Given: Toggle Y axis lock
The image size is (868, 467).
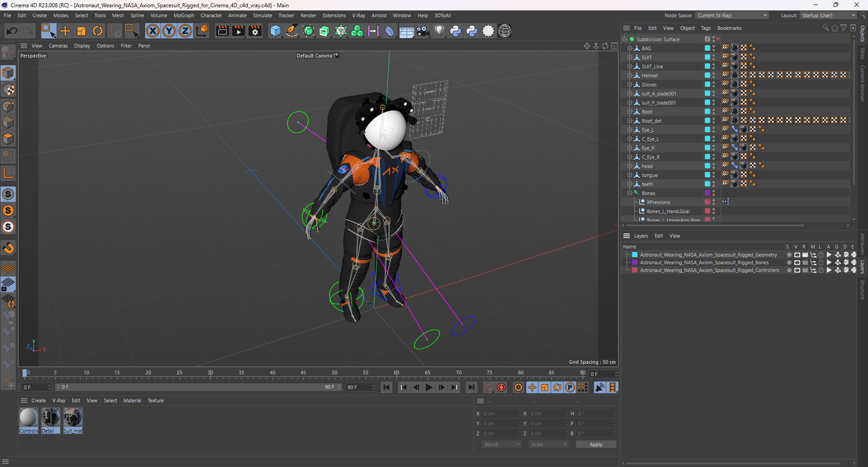Looking at the screenshot, I should 169,31.
